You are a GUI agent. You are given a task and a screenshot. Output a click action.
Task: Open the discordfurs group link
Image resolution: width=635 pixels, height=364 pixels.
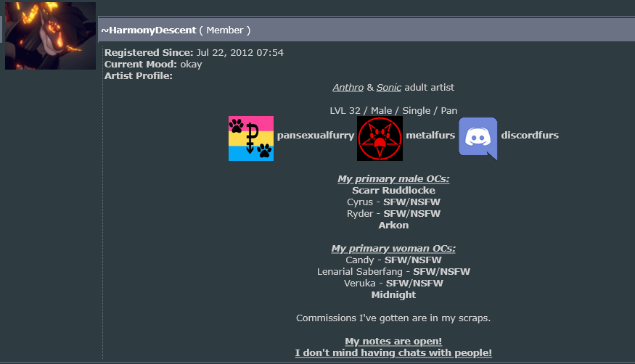(530, 135)
